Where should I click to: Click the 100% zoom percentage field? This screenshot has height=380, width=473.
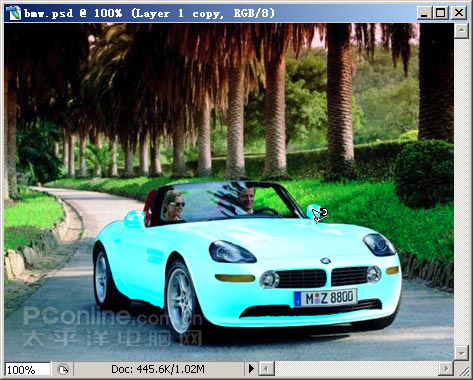tap(28, 369)
